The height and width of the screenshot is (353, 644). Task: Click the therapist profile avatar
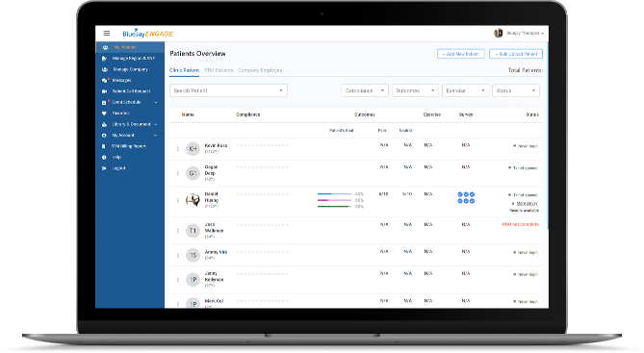pyautogui.click(x=499, y=34)
